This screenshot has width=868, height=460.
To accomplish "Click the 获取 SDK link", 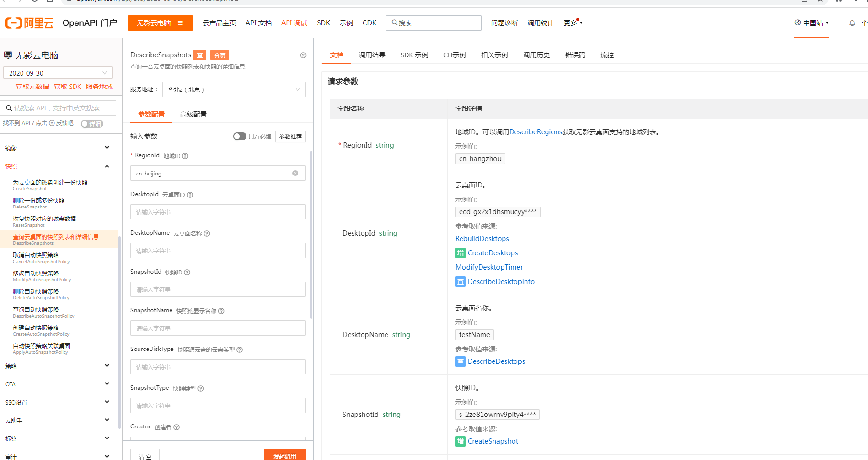I will (67, 87).
